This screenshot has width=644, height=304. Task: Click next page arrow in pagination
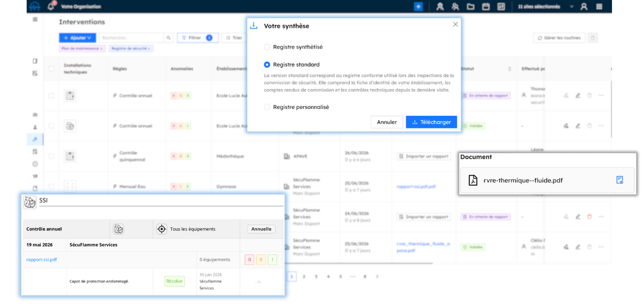coord(377,276)
